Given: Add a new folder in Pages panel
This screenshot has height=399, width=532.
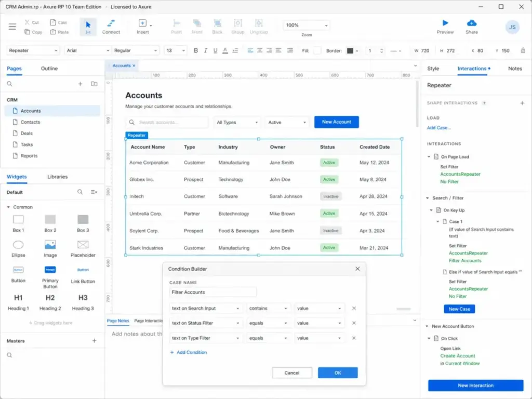Looking at the screenshot, I should click(x=94, y=84).
